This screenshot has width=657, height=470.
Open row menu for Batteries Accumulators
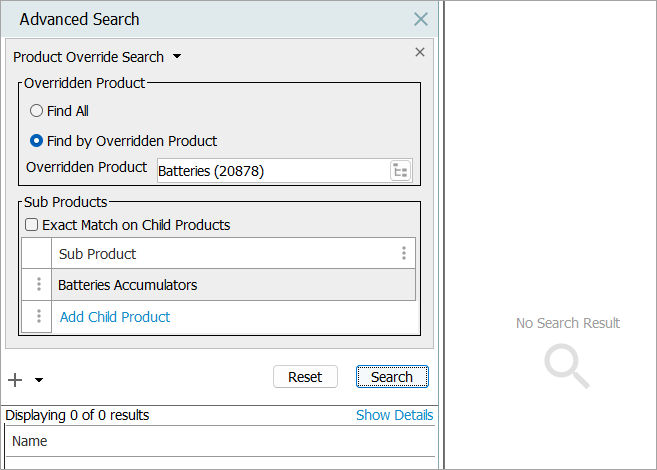(x=39, y=285)
